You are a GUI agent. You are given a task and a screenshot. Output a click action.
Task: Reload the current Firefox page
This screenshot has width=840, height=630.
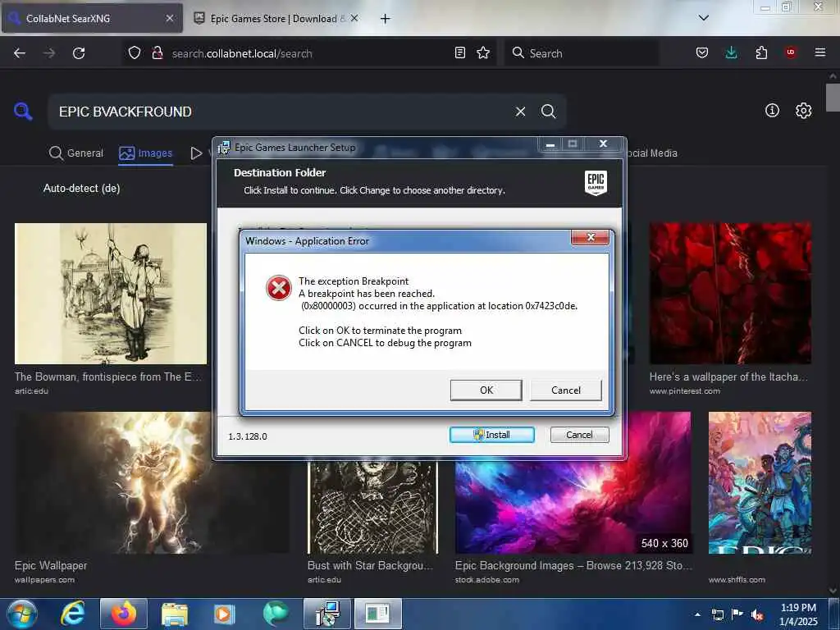point(79,53)
